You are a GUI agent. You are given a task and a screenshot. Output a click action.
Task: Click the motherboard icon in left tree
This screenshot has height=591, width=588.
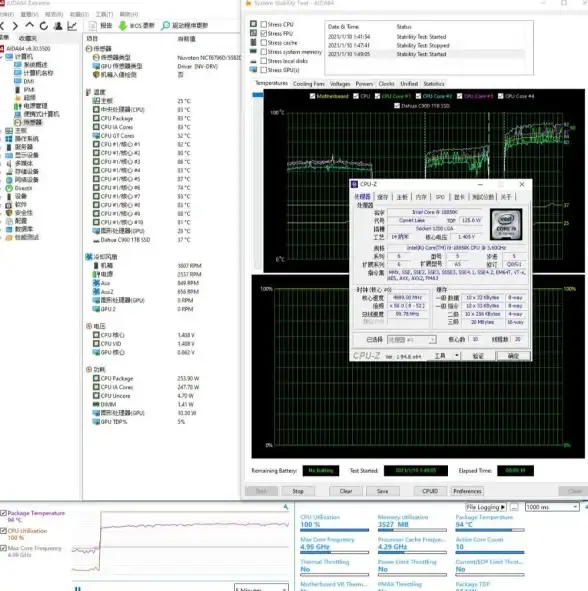[9, 131]
